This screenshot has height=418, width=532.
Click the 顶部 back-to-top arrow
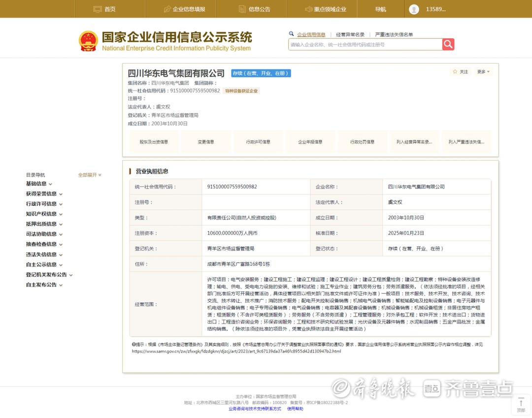tap(521, 405)
